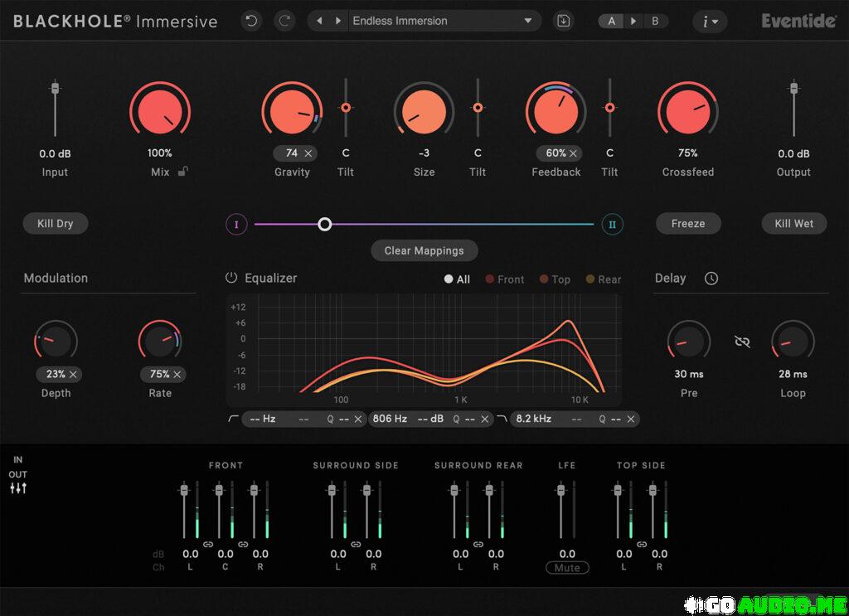
Task: Click the Crossfeed knob
Action: (x=688, y=111)
